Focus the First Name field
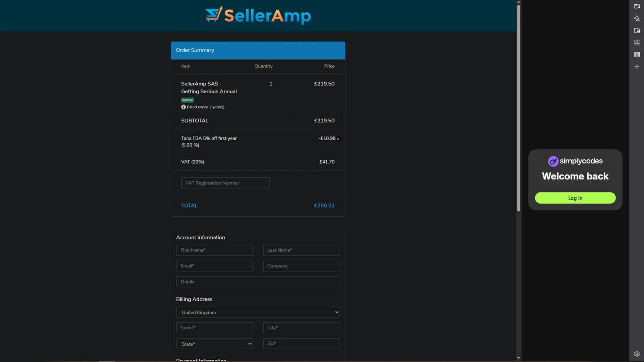This screenshot has width=644, height=362. pyautogui.click(x=215, y=250)
